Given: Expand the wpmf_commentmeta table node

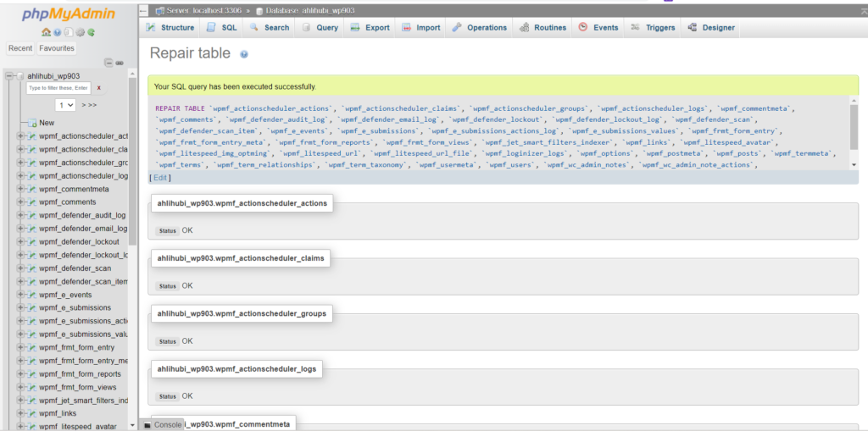Looking at the screenshot, I should point(20,189).
